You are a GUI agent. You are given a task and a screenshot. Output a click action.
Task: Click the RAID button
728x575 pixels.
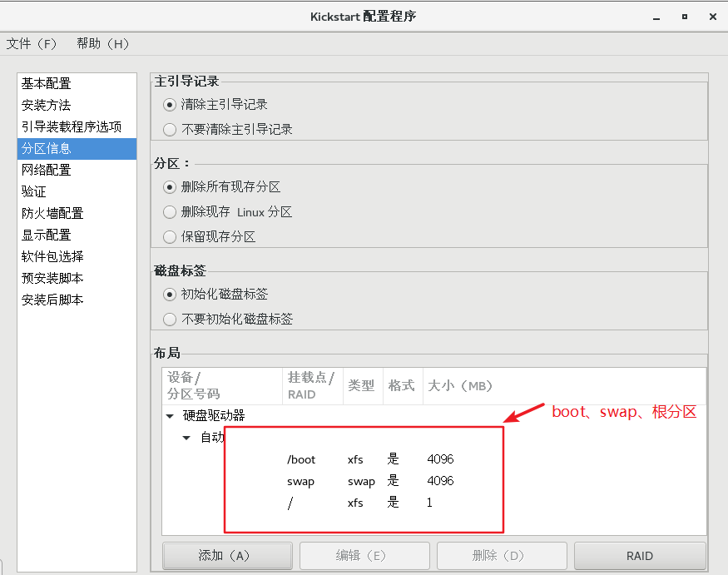[x=640, y=556]
